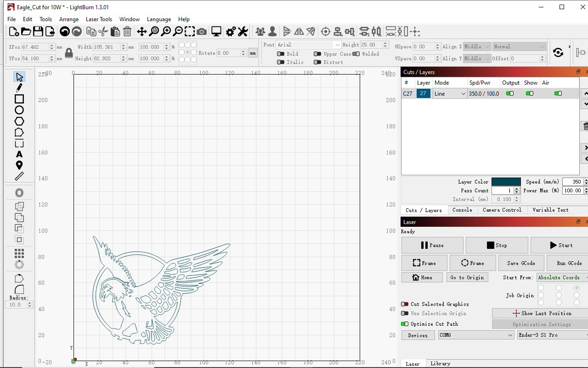Click the Go to Origin button
Screen dimensions: 588x368
[467, 277]
